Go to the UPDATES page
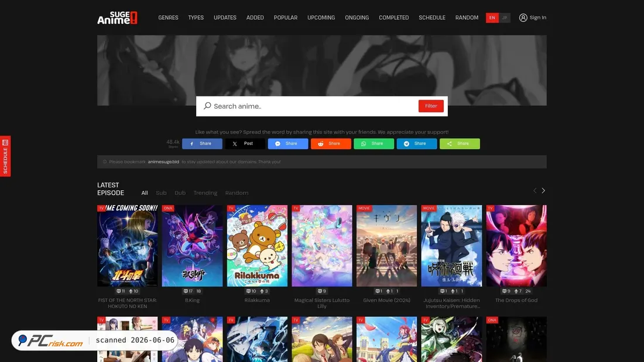The image size is (644, 362). click(x=225, y=18)
